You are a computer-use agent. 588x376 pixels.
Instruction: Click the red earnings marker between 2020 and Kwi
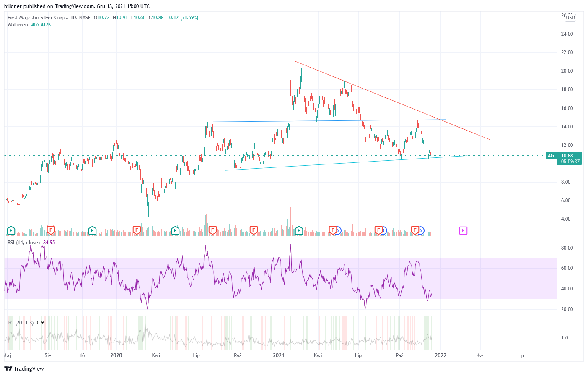[136, 230]
